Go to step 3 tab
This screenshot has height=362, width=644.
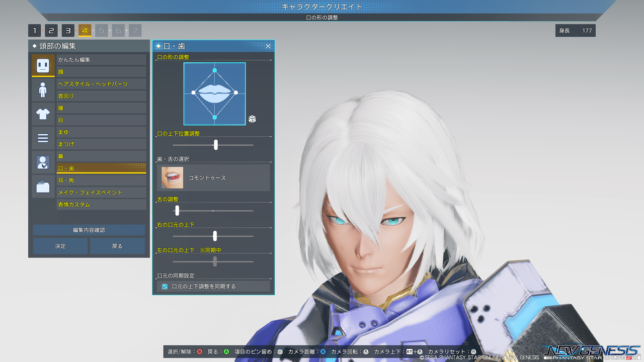pos(68,31)
